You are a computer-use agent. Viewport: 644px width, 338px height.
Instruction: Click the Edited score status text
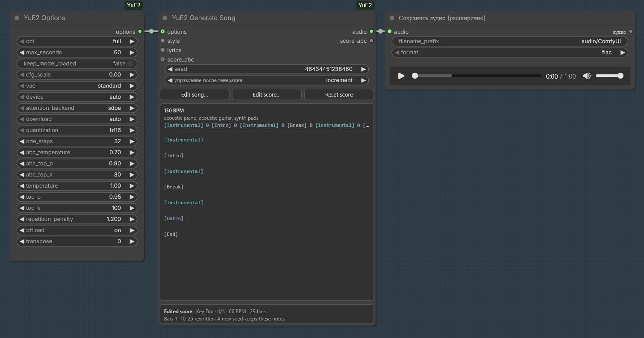coord(178,312)
